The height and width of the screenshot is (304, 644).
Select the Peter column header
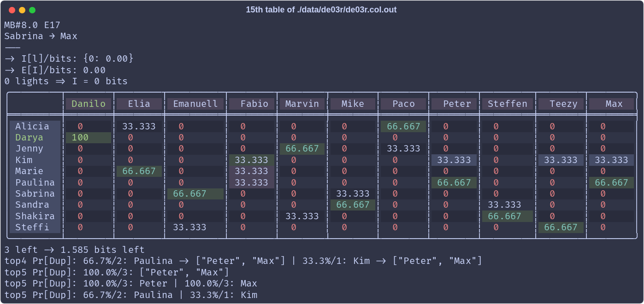pyautogui.click(x=454, y=104)
